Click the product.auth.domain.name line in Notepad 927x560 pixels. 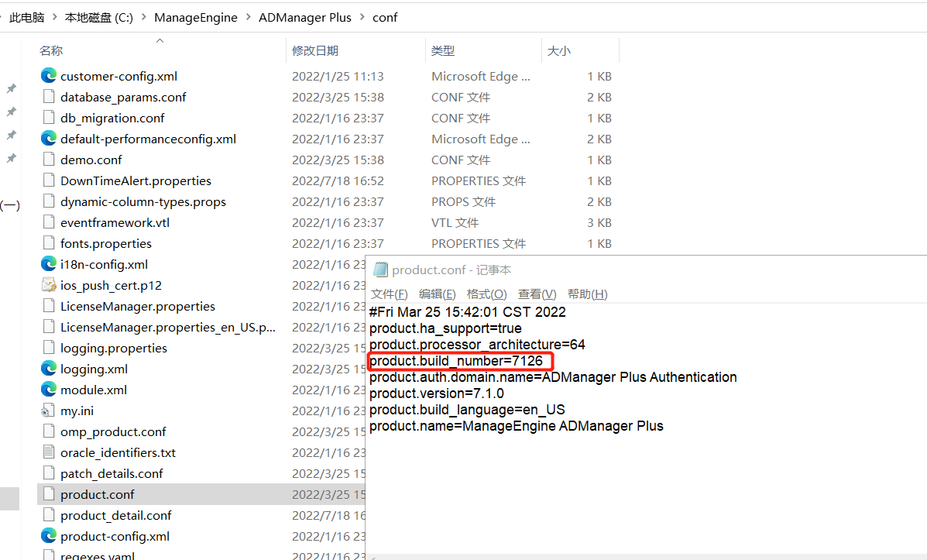[553, 376]
